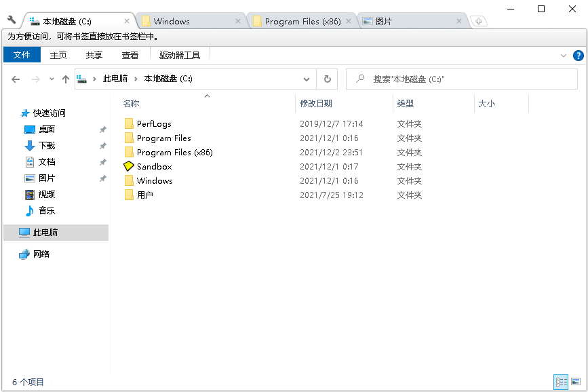Switch to details list view

click(561, 382)
